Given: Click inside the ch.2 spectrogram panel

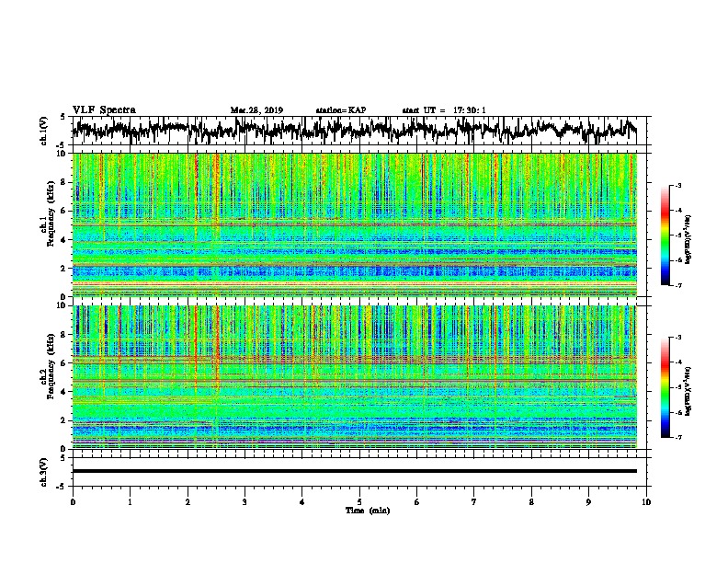Looking at the screenshot, I should (x=355, y=377).
